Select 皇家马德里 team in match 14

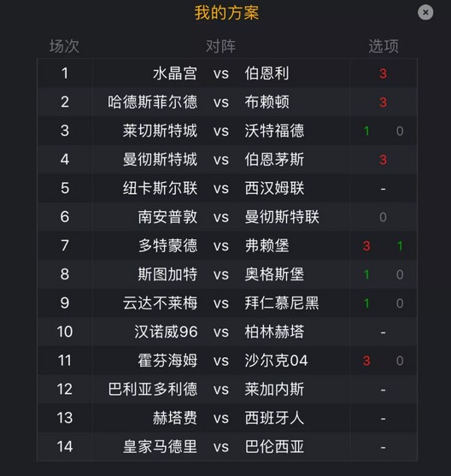point(161,447)
